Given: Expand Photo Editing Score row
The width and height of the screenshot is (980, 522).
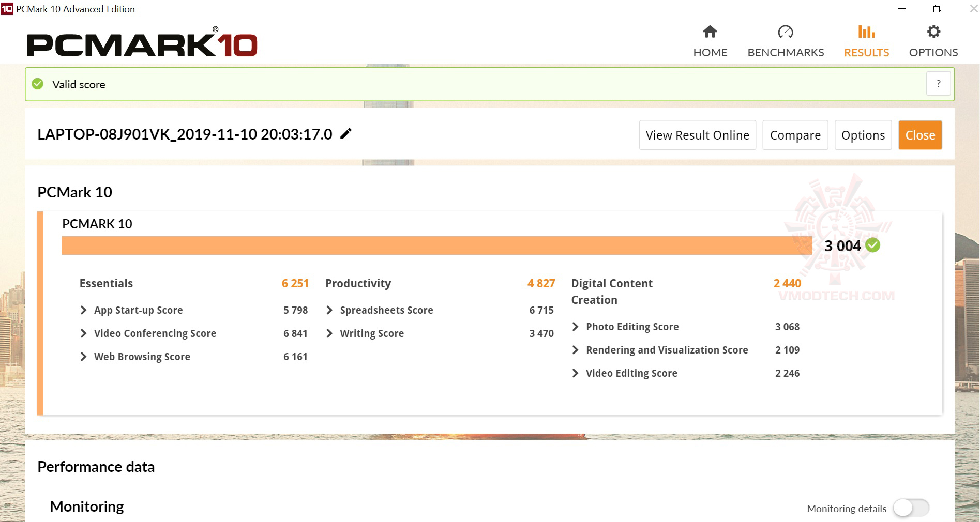Looking at the screenshot, I should [x=576, y=327].
